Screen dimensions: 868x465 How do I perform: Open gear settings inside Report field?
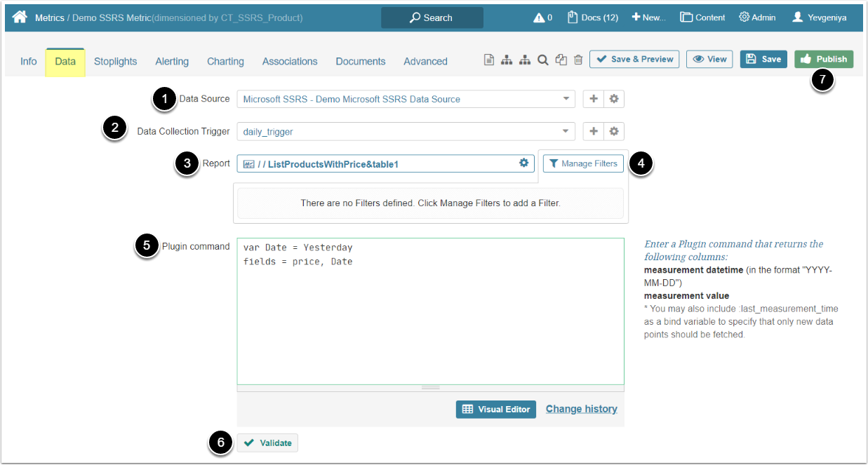[523, 163]
